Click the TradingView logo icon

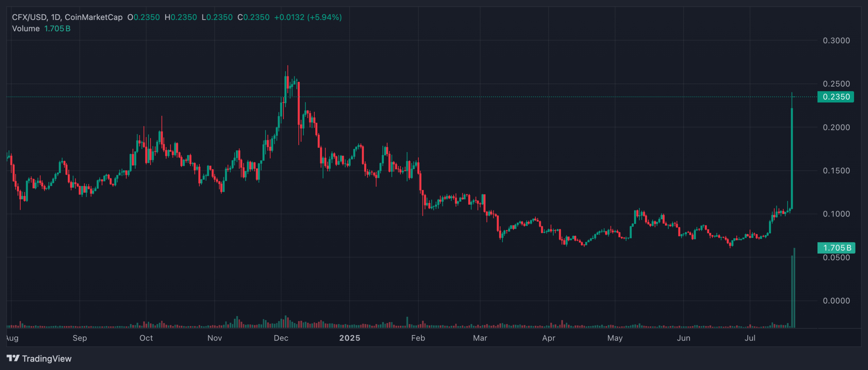tap(13, 358)
